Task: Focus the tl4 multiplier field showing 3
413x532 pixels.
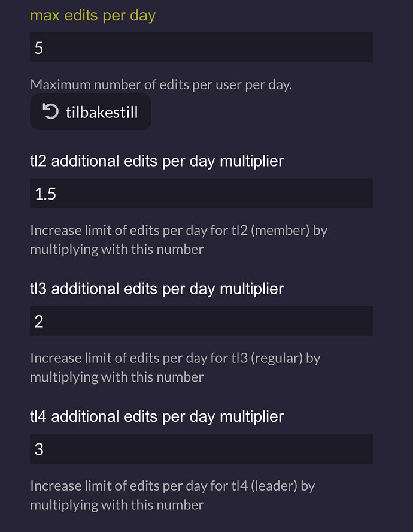Action: [202, 449]
